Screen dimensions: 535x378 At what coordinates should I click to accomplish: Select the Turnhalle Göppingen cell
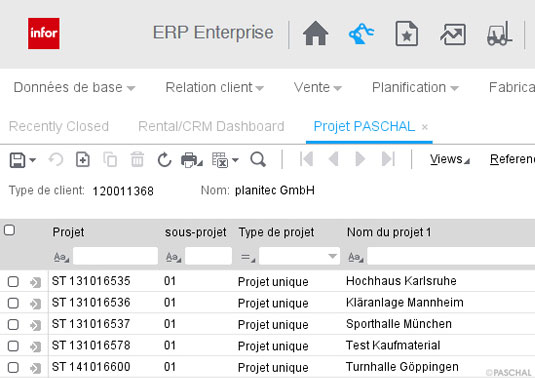coord(402,367)
